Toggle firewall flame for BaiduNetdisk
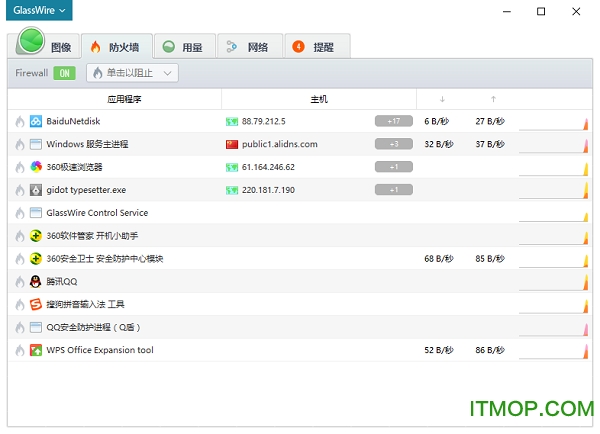The width and height of the screenshot is (600, 434). click(x=19, y=121)
